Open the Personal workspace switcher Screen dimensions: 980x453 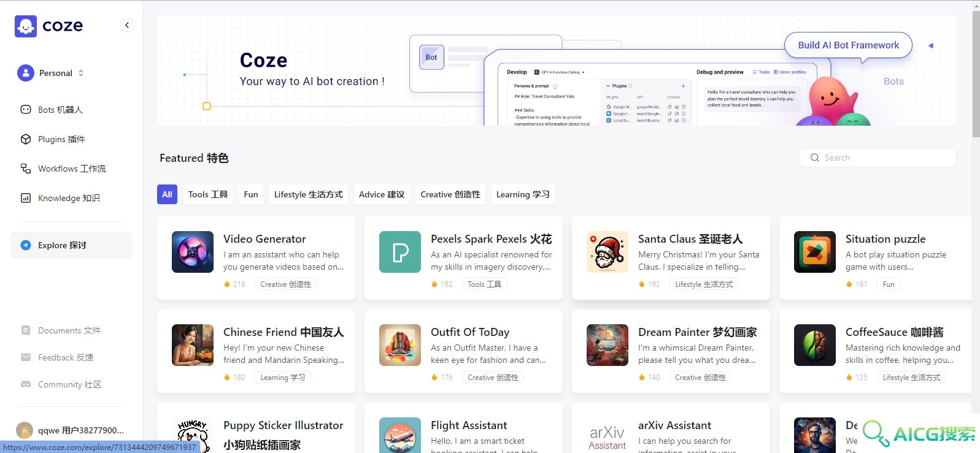(x=51, y=73)
